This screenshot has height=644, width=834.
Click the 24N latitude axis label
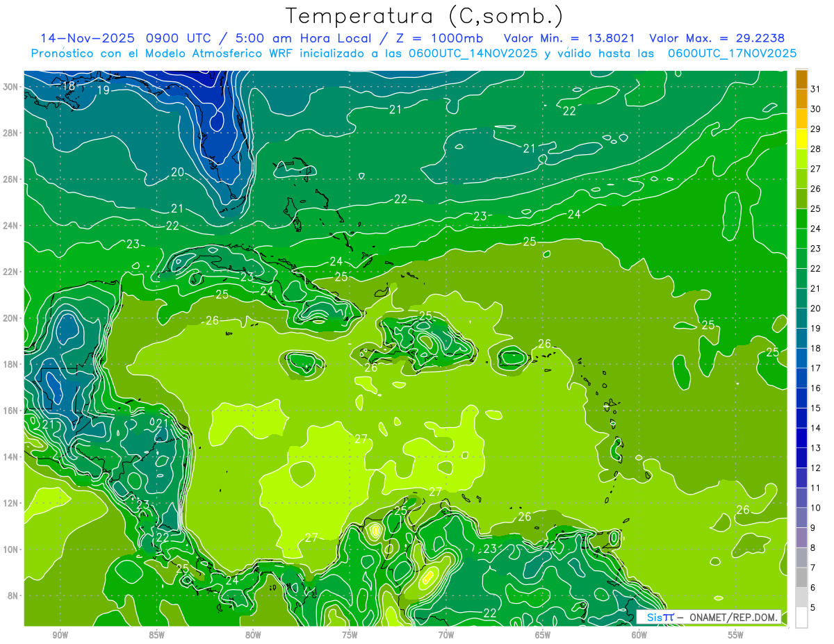pyautogui.click(x=11, y=226)
